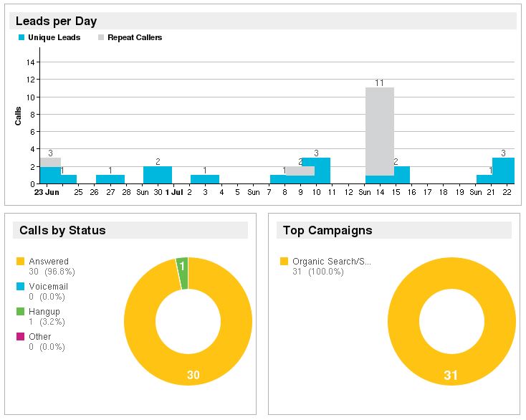Click the 31 (100.0%) campaign value

tap(318, 272)
